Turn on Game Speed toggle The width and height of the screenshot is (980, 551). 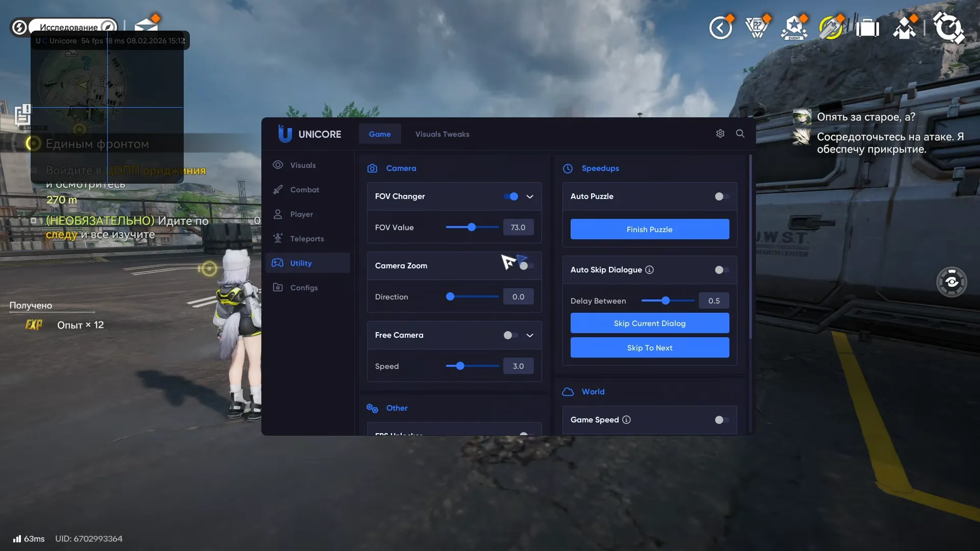pos(721,420)
